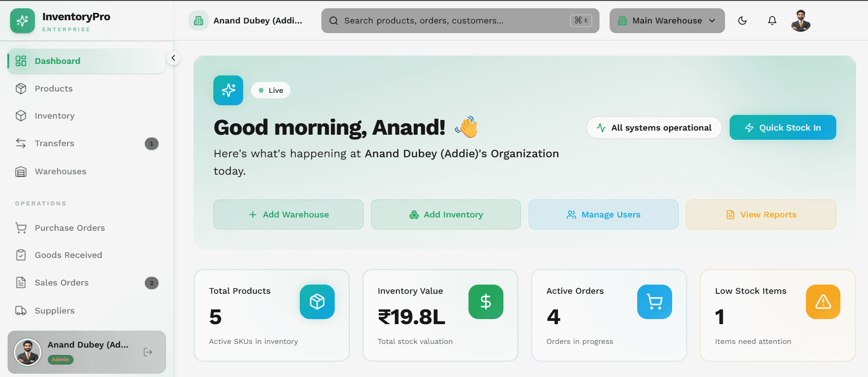Click the Low Stock warning triangle icon

[x=823, y=302]
